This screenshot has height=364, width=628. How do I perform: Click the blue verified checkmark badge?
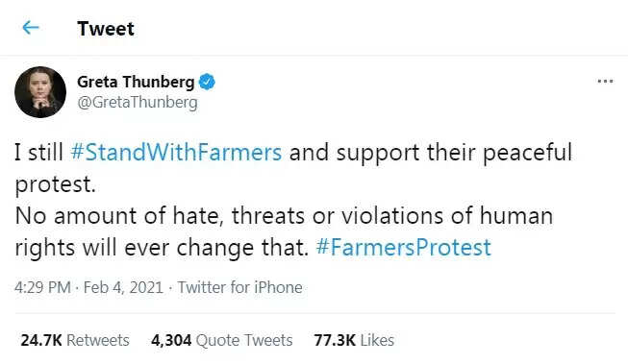click(x=207, y=82)
